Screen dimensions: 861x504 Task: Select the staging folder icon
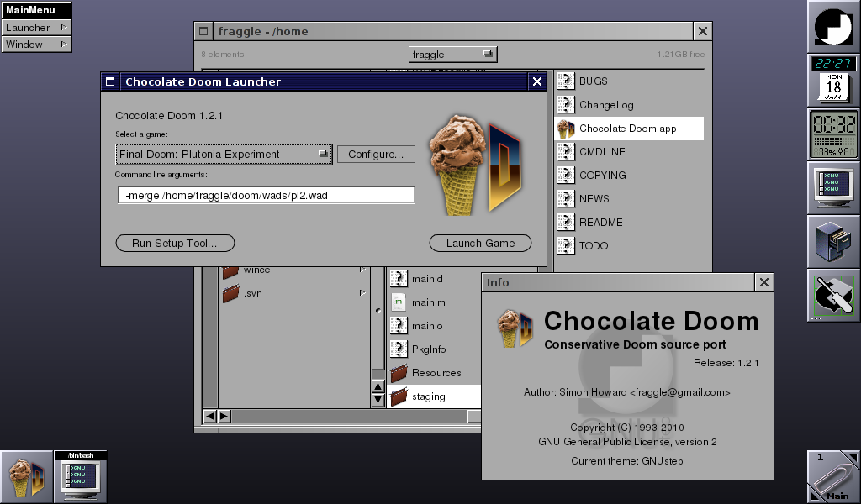(x=399, y=396)
